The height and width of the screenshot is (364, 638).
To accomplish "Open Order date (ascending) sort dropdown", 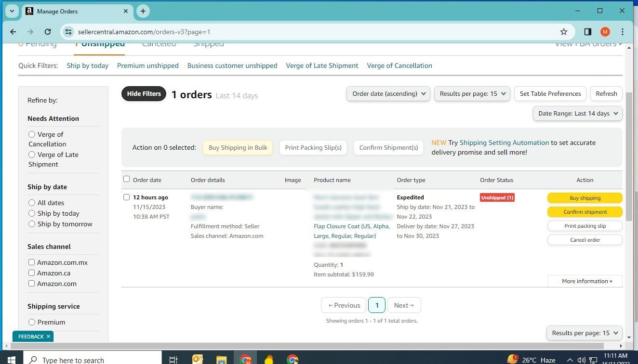I will 388,94.
